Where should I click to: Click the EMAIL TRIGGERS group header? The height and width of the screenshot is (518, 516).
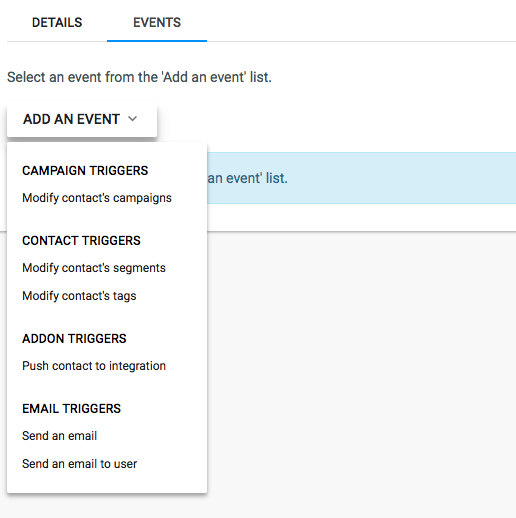coord(72,409)
